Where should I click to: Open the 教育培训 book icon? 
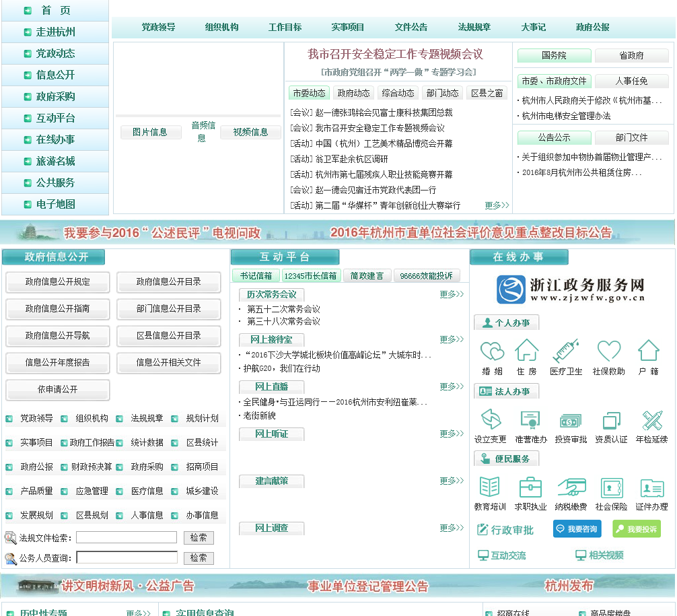point(490,487)
